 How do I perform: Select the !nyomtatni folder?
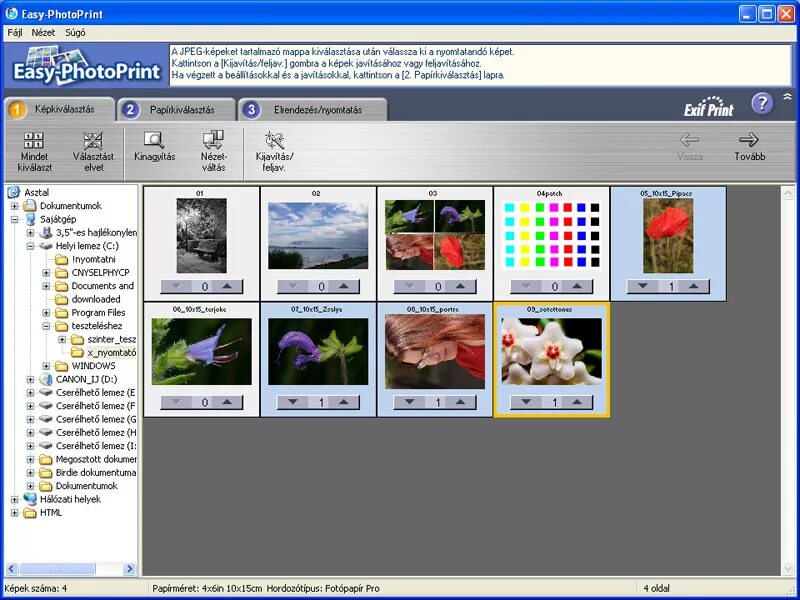(x=93, y=259)
